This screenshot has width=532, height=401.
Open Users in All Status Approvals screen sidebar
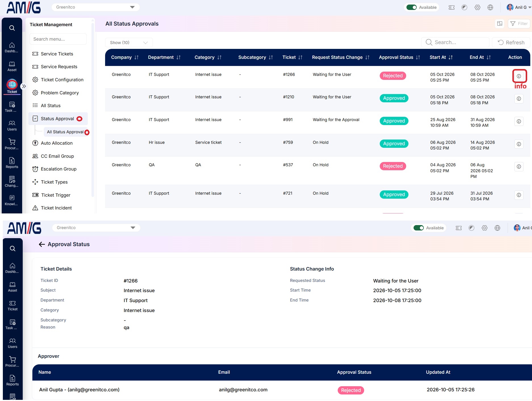12,126
